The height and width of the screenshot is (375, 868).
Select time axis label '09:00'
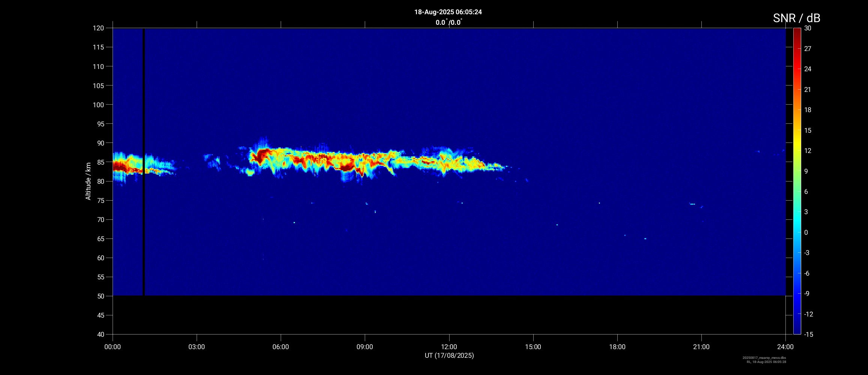pos(365,347)
